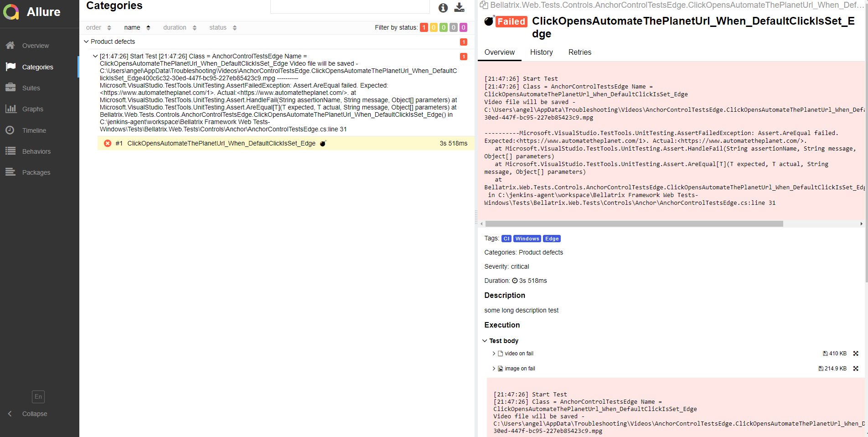Open video on fail attachment in fullscreen
The width and height of the screenshot is (868, 437).
point(856,354)
